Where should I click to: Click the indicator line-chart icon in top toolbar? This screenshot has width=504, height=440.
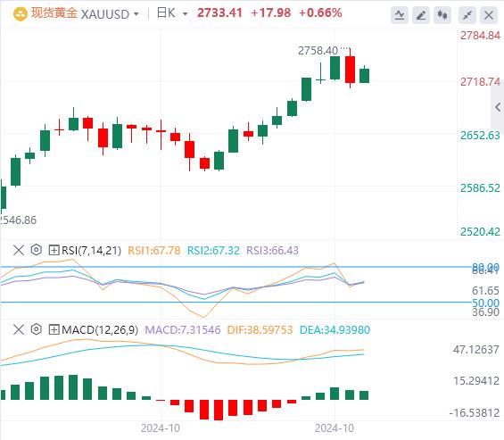click(x=400, y=15)
